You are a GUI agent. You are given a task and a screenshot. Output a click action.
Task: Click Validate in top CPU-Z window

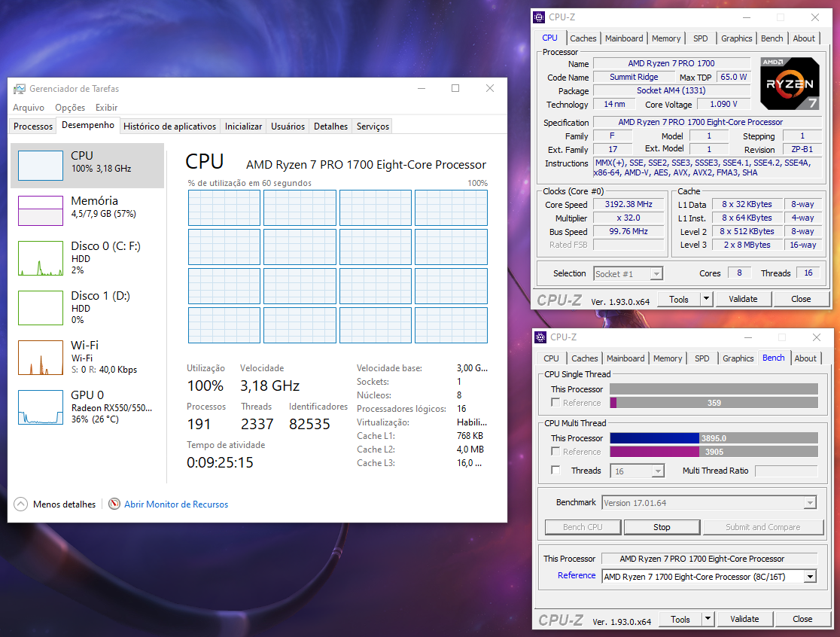coord(743,299)
